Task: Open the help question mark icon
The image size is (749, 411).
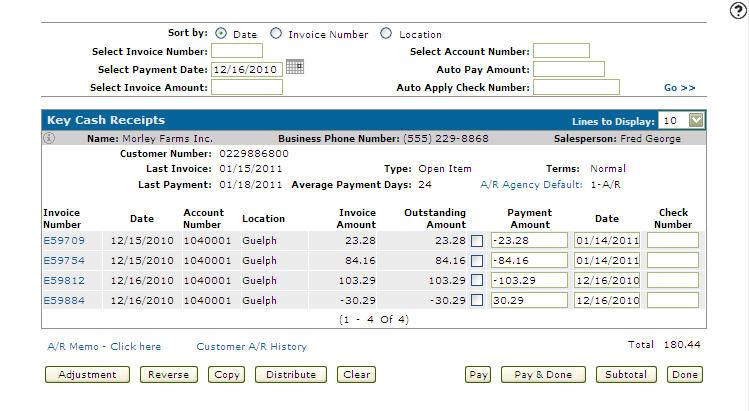Action: point(739,10)
